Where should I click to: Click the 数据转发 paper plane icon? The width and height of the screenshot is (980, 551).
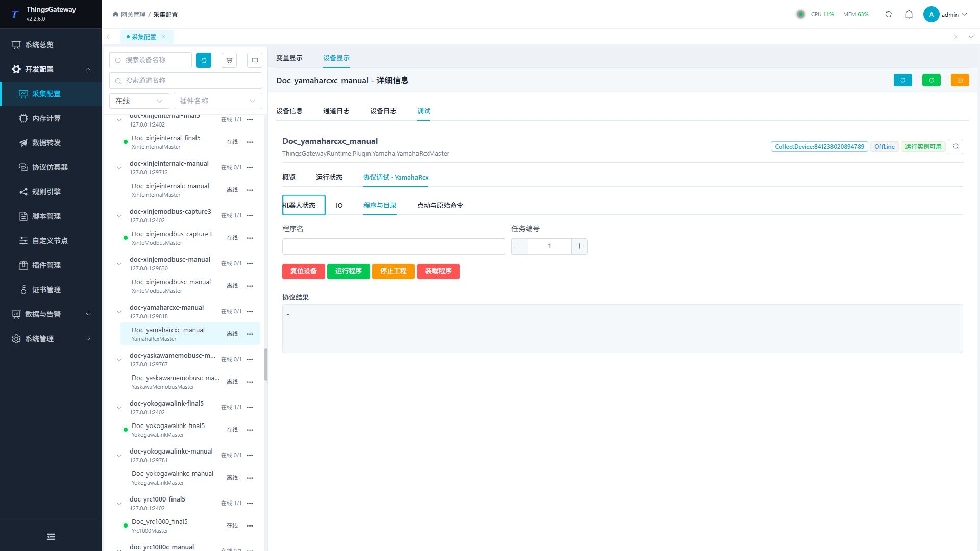[x=23, y=143]
